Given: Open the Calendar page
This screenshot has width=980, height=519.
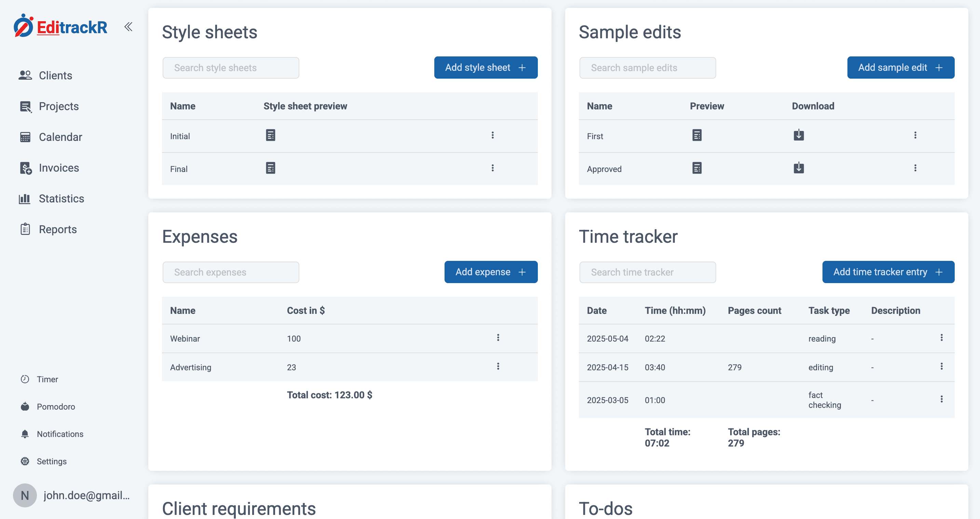Looking at the screenshot, I should [60, 137].
